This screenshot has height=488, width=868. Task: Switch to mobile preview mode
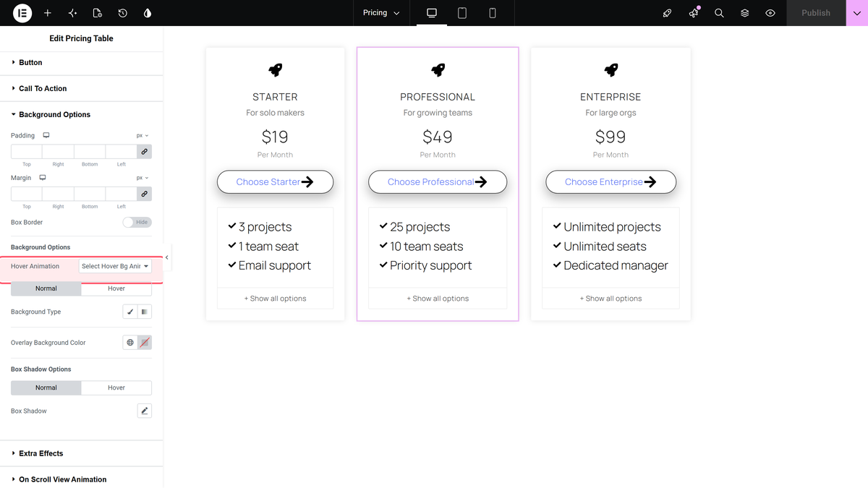click(493, 13)
